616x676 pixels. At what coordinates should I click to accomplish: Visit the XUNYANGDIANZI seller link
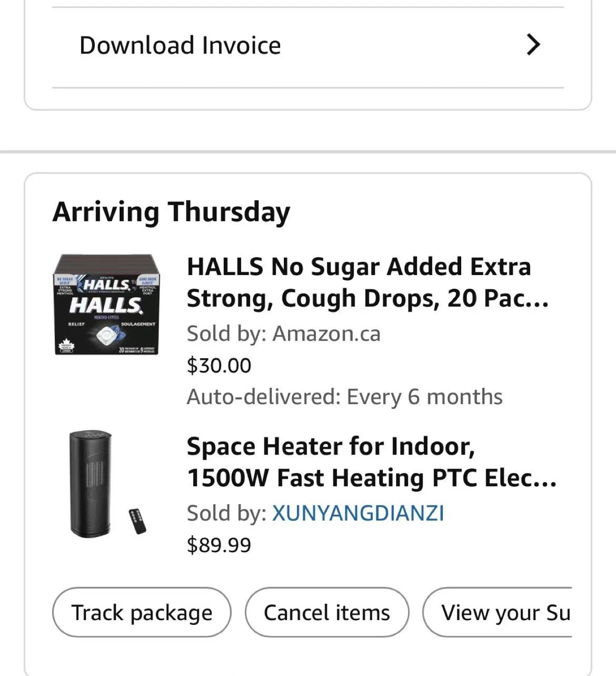coord(358,513)
